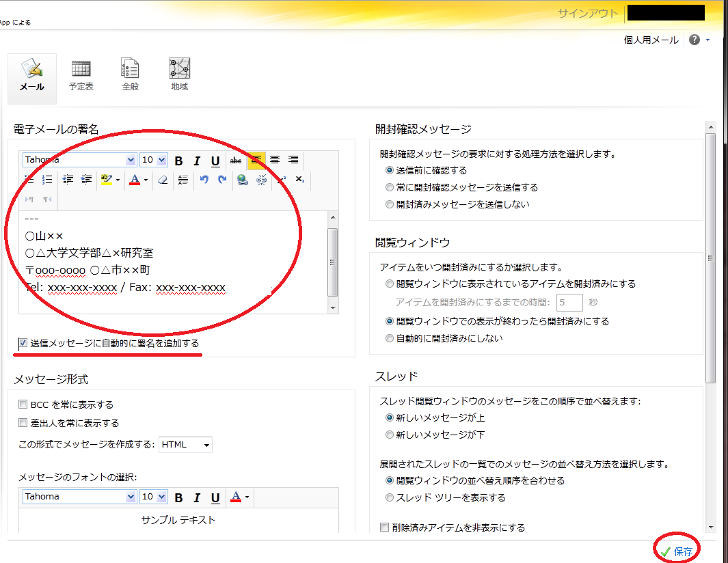This screenshot has width=728, height=563.
Task: Click settings panel scrollbar down arrow
Action: (710, 527)
